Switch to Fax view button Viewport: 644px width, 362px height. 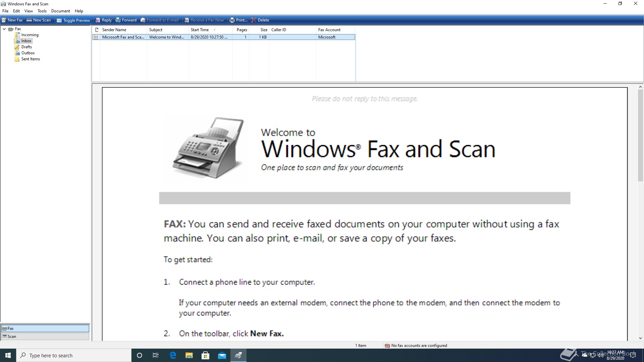coord(45,328)
